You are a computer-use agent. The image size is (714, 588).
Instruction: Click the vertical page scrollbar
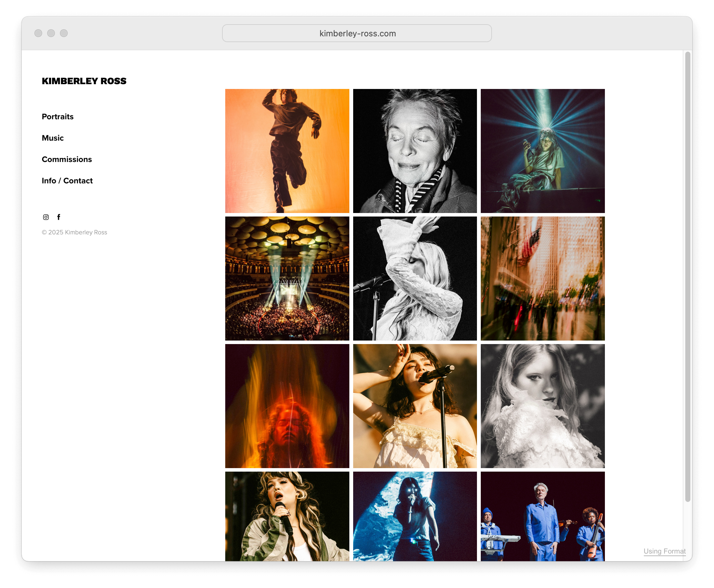(x=687, y=276)
